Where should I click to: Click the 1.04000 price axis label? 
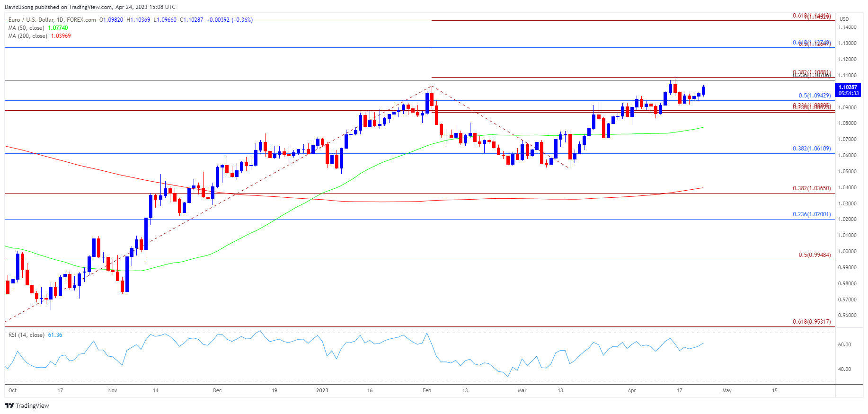(847, 187)
